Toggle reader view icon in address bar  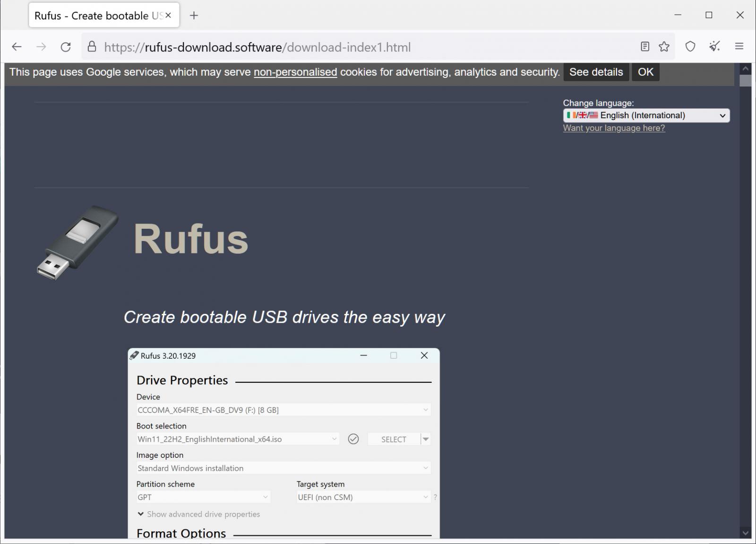pos(645,46)
